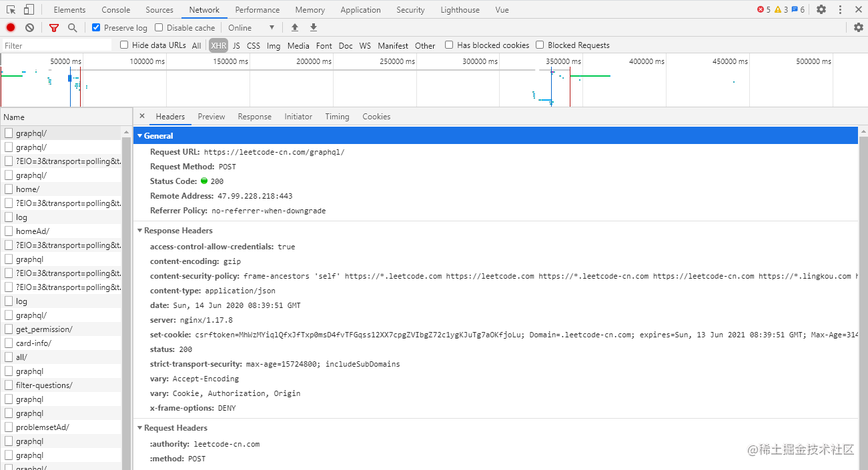Tick checkbox for home/ request
Screen dimensions: 868x470
(9, 189)
